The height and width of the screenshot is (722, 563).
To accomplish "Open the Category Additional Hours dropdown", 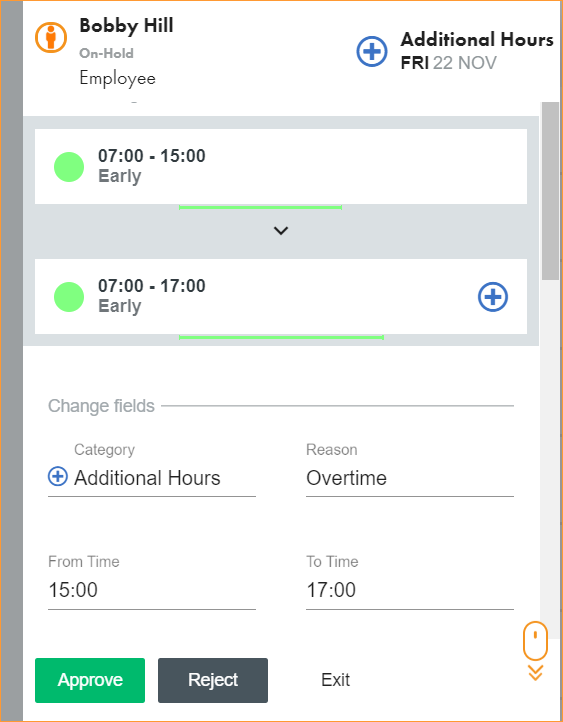I will tap(152, 478).
